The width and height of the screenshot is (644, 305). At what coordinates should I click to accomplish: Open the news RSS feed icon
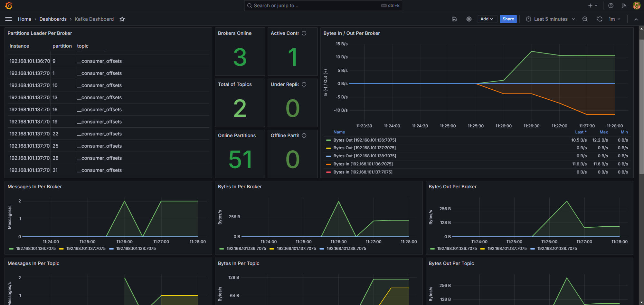[624, 6]
